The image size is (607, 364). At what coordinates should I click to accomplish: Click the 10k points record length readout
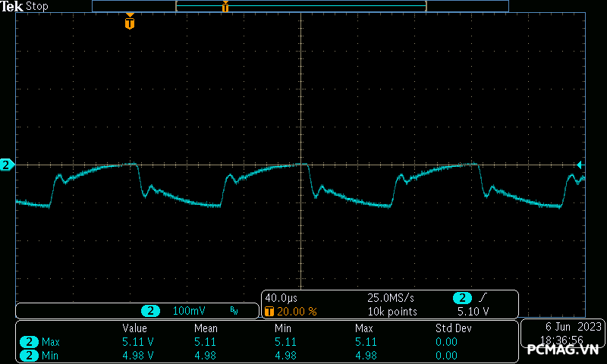[x=392, y=312]
